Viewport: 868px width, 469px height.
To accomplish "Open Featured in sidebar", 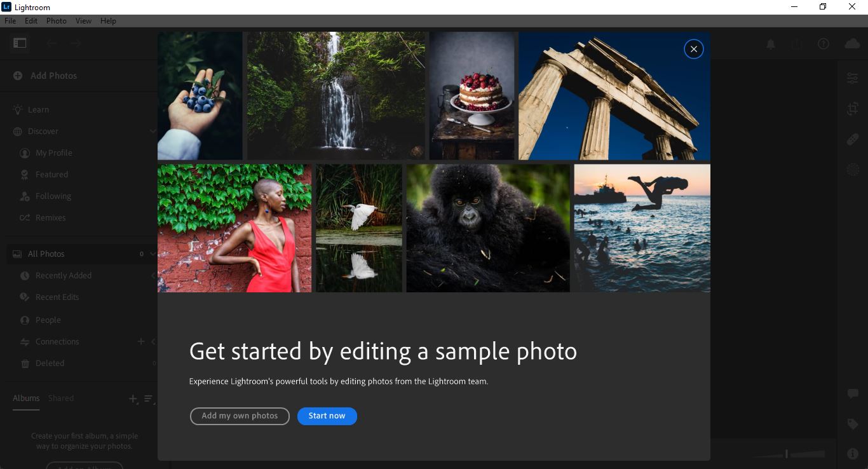I will [x=51, y=175].
